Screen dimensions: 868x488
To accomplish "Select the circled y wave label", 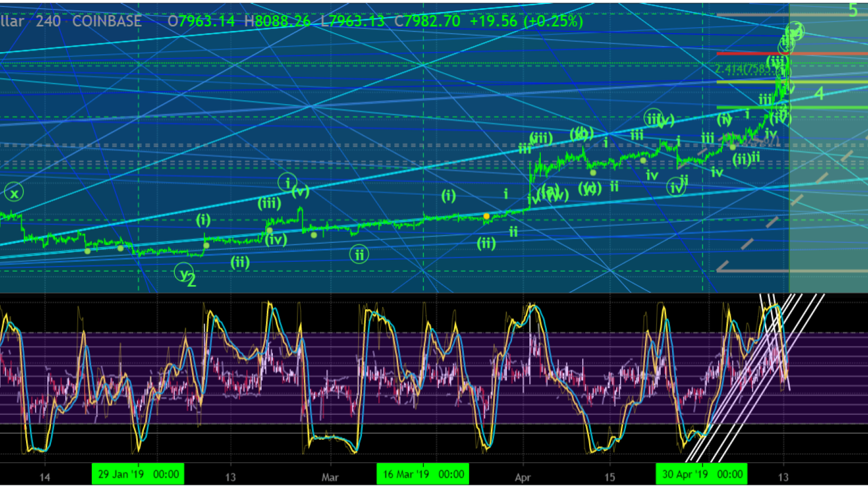I will coord(183,273).
